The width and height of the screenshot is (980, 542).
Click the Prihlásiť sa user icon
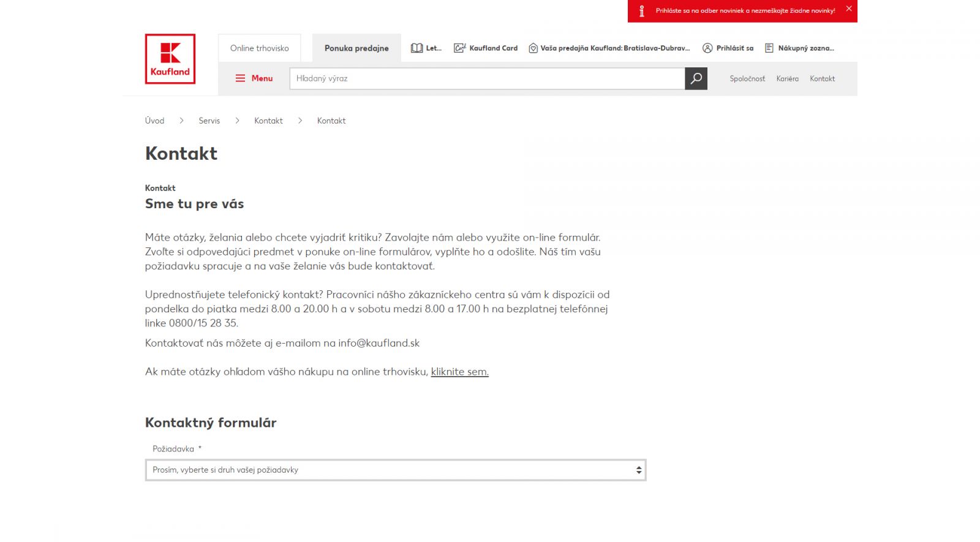pyautogui.click(x=707, y=48)
